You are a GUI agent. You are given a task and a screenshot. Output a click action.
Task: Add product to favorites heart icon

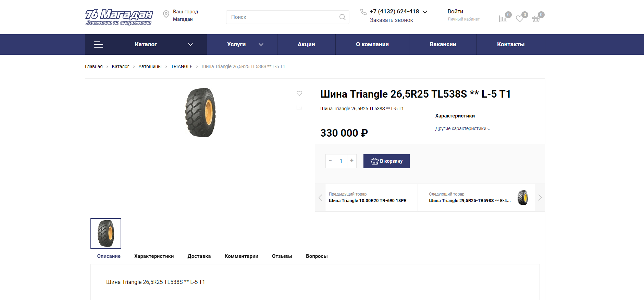(x=299, y=93)
